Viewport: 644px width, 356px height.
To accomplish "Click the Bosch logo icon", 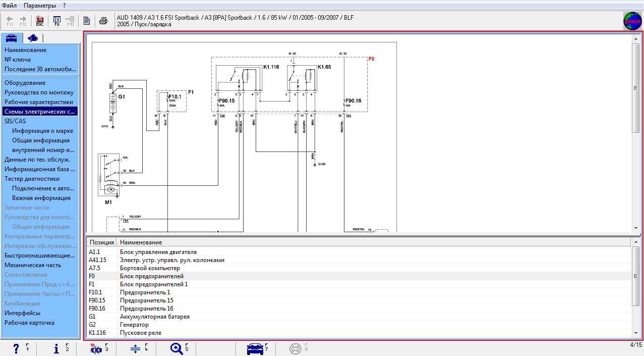I will (632, 21).
